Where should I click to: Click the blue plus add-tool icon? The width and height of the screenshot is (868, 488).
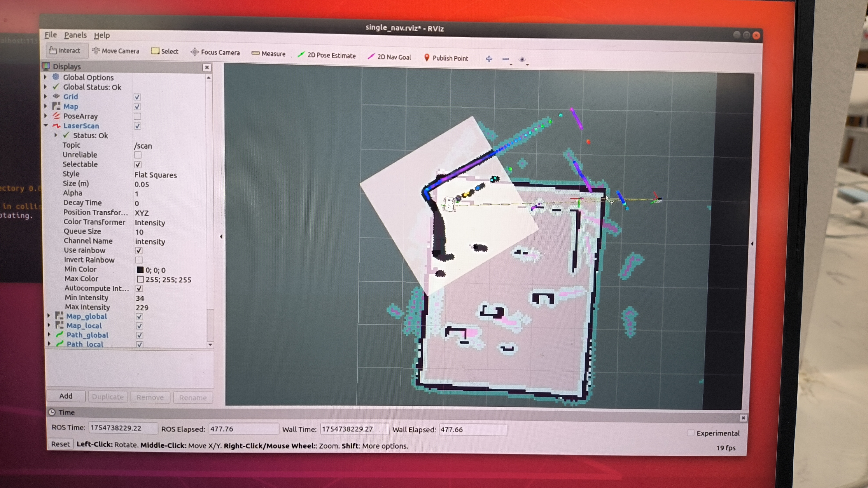pyautogui.click(x=489, y=59)
